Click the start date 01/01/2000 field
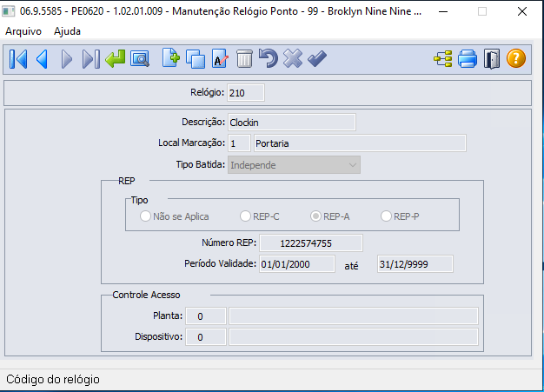The height and width of the screenshot is (392, 544). [297, 264]
